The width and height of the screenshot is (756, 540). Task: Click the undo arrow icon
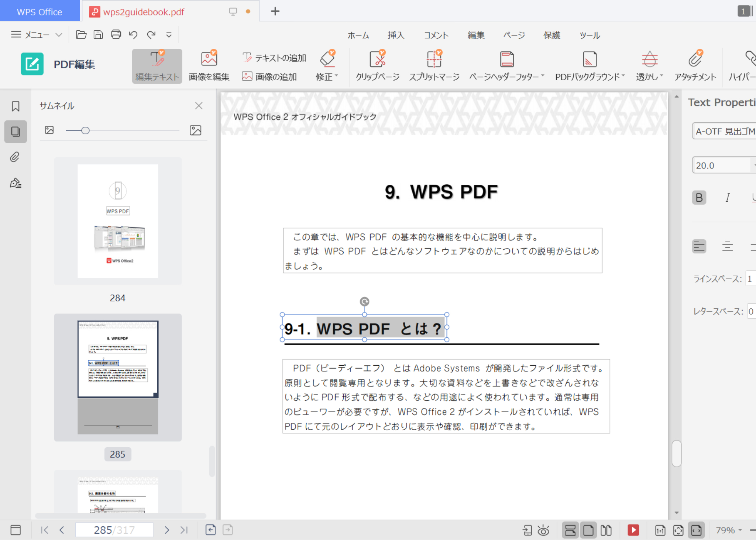click(x=133, y=35)
